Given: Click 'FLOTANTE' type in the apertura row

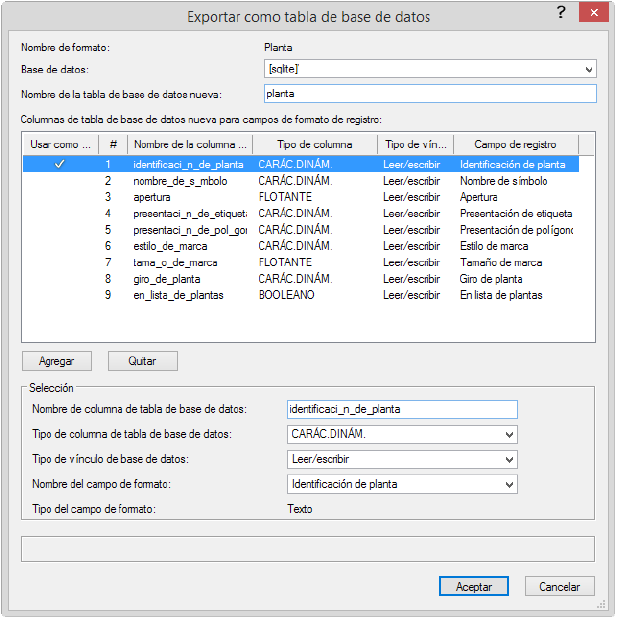Looking at the screenshot, I should (285, 197).
